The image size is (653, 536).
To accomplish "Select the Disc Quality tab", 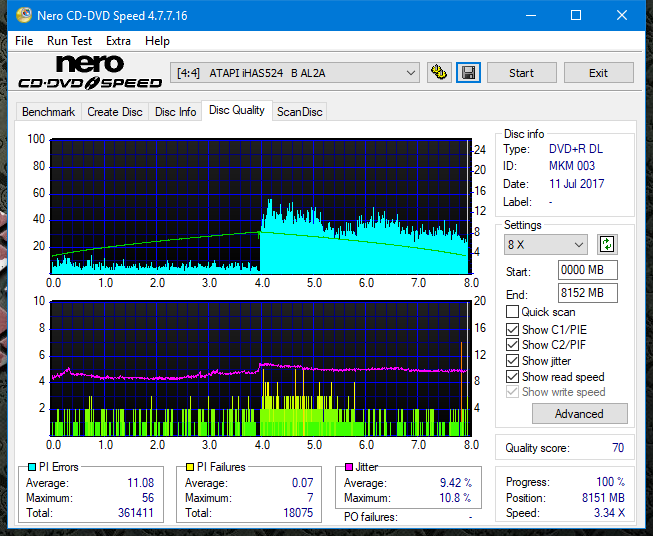I will 237,110.
